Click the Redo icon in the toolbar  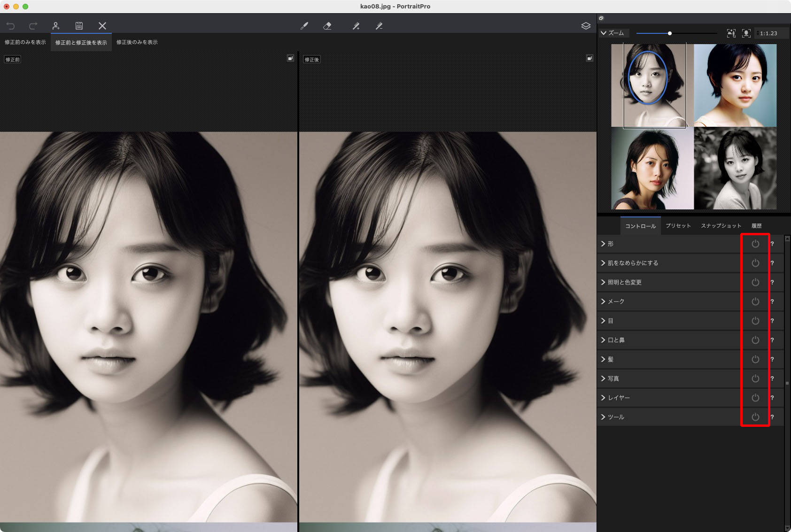(33, 26)
